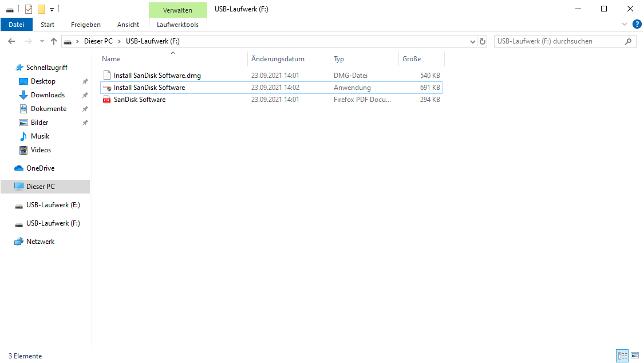Screen dimensions: 644x363
Task: Open Dokumente in the sidebar
Action: (49, 109)
